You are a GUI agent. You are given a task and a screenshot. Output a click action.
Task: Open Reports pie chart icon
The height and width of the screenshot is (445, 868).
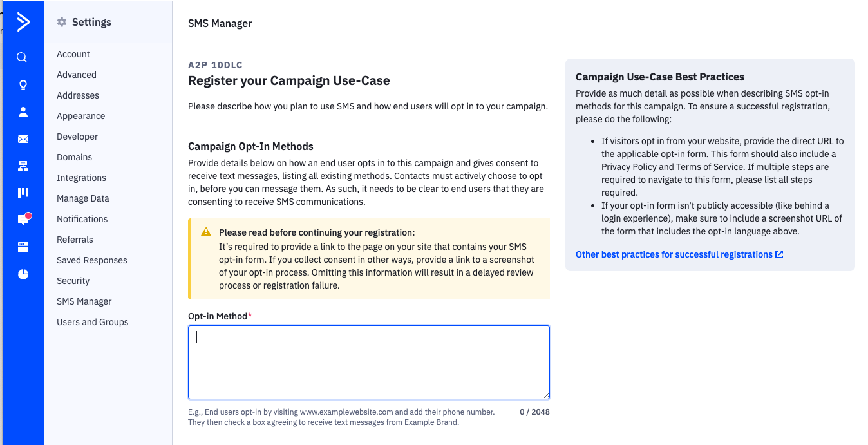(23, 274)
